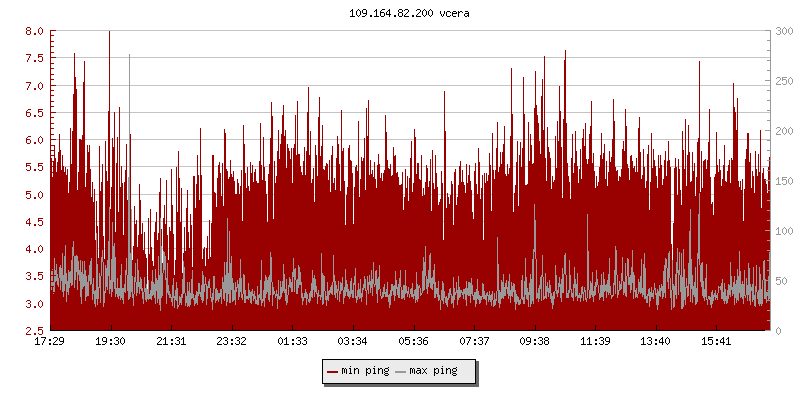Click the gray max ping legend swatch

[x=401, y=371]
